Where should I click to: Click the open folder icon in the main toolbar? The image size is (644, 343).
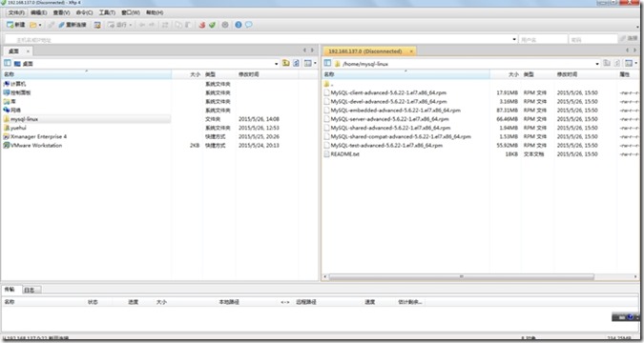[33, 25]
